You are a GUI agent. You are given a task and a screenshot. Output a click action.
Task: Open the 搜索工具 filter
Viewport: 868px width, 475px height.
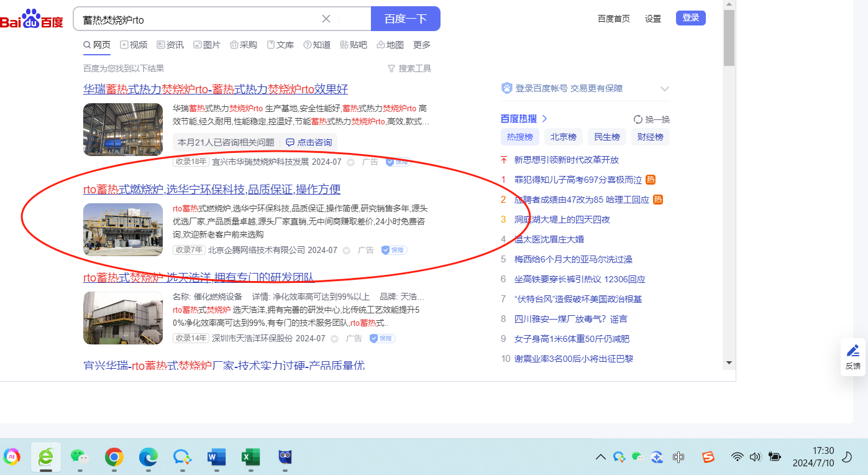409,68
